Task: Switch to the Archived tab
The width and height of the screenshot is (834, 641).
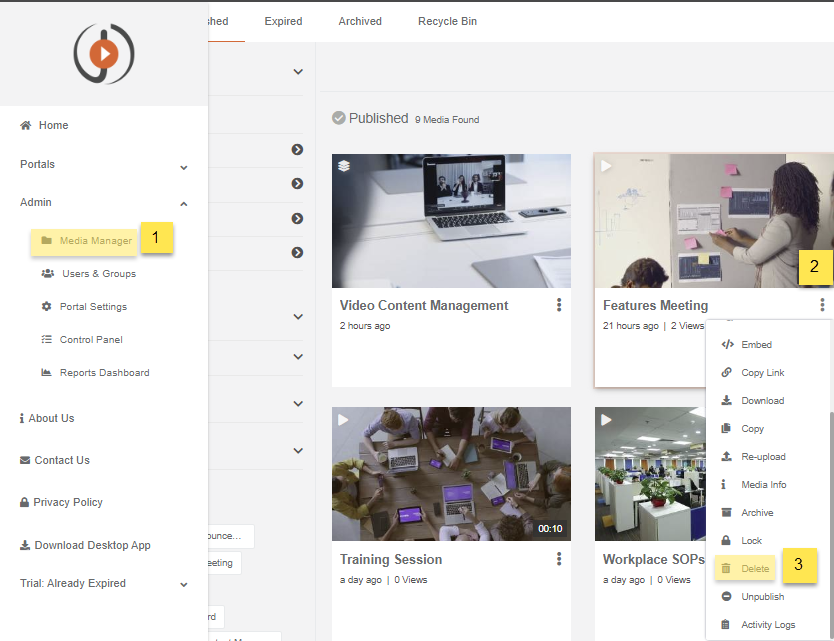Action: (x=360, y=21)
